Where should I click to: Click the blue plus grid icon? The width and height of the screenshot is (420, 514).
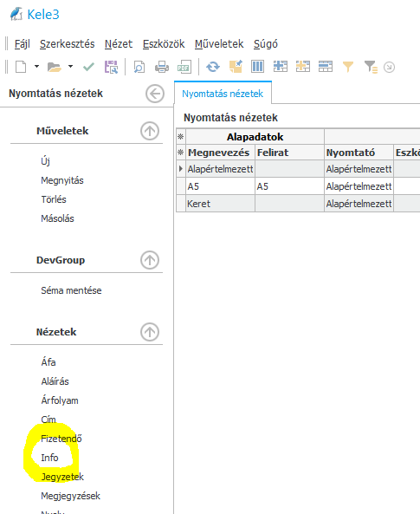pyautogui.click(x=281, y=67)
